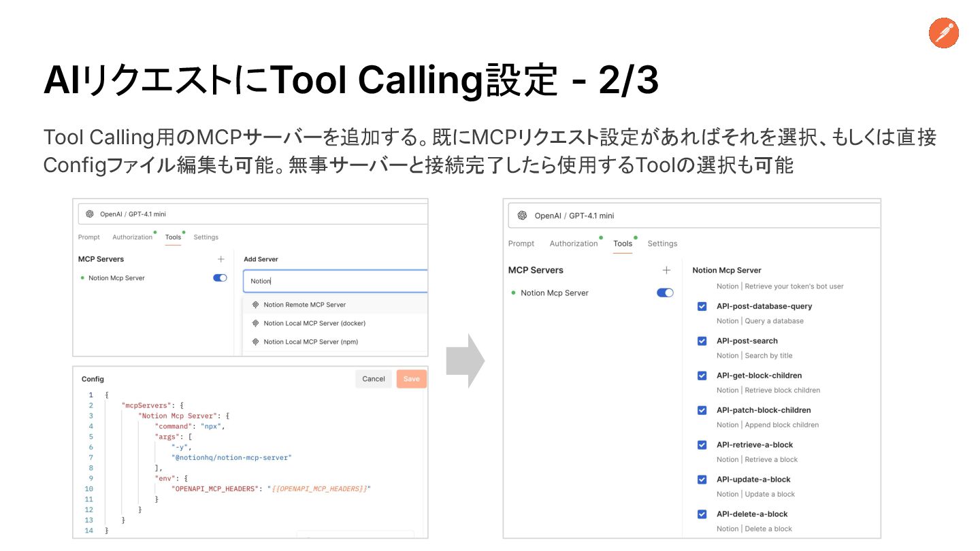
Task: Click "command": "npx" line in Config
Action: 189,427
